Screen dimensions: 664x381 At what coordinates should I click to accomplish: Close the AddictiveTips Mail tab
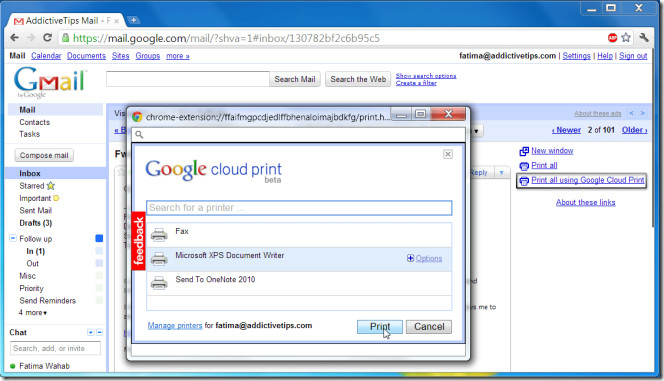click(116, 21)
